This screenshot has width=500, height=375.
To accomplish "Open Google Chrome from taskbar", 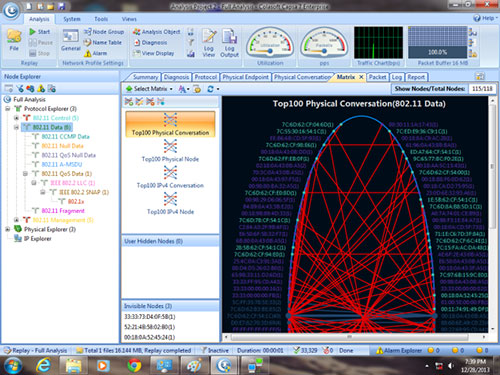I will click(134, 366).
